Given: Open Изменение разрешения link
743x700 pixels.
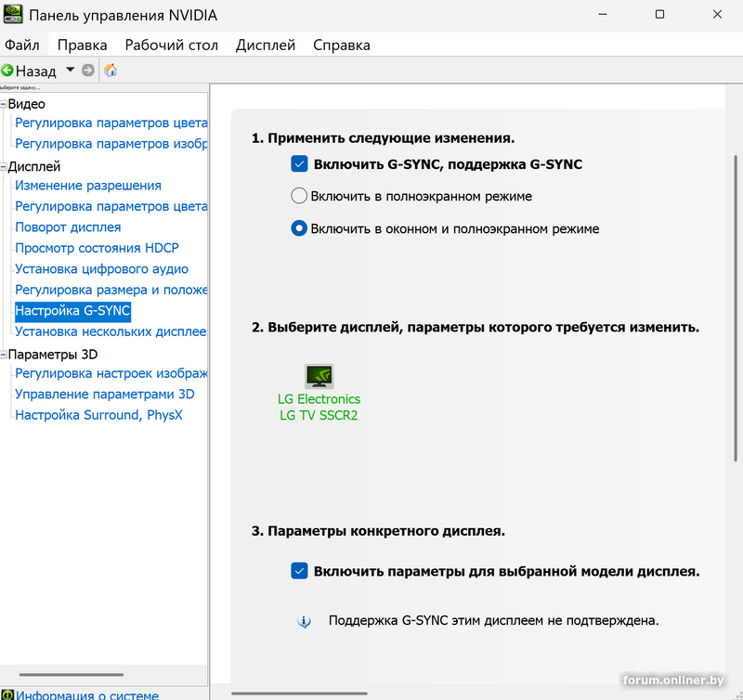Looking at the screenshot, I should click(88, 186).
